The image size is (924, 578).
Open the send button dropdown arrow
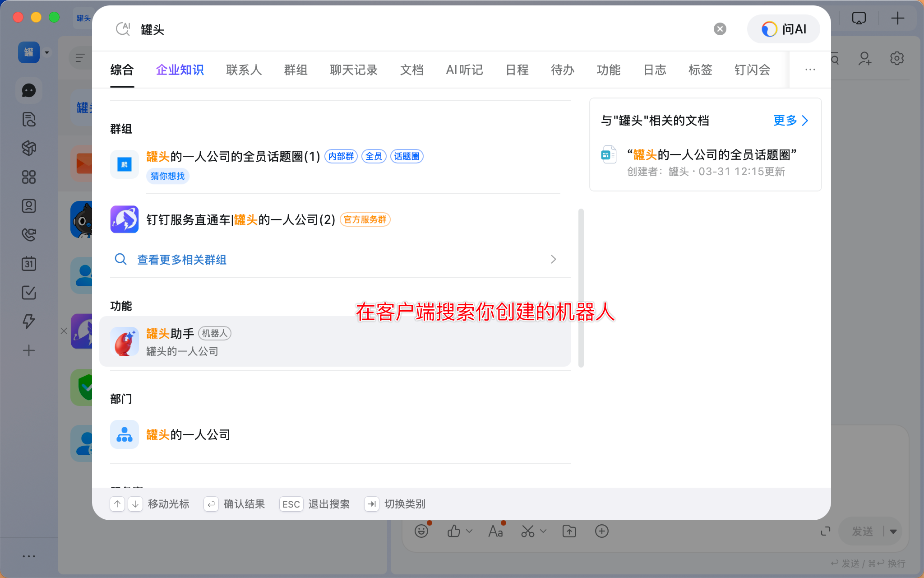893,531
